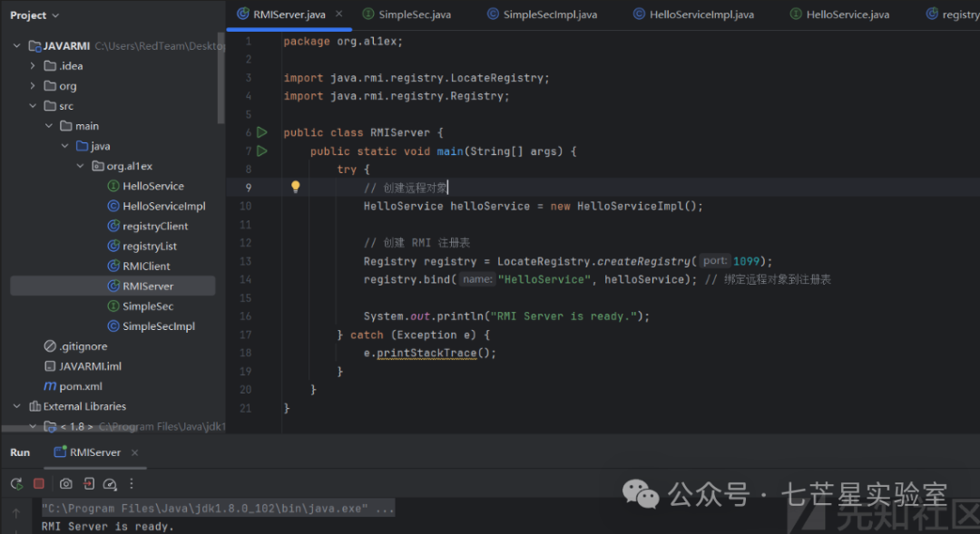The height and width of the screenshot is (534, 980).
Task: Click the java.exe command line in console
Action: (x=218, y=509)
